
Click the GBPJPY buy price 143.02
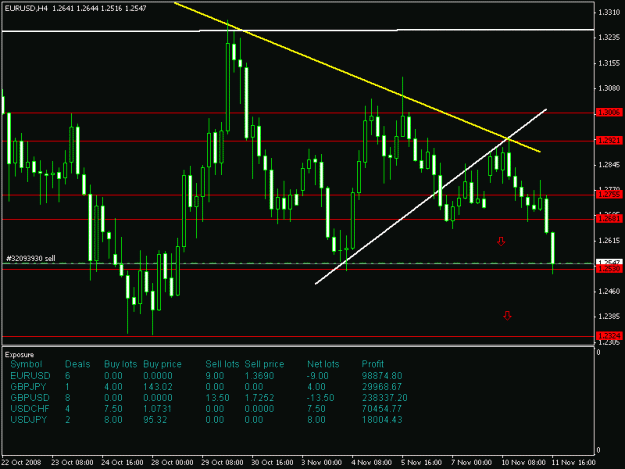(x=157, y=387)
